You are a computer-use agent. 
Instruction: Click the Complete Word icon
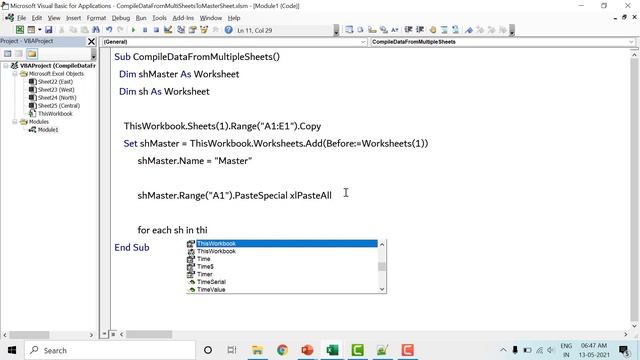[395, 30]
